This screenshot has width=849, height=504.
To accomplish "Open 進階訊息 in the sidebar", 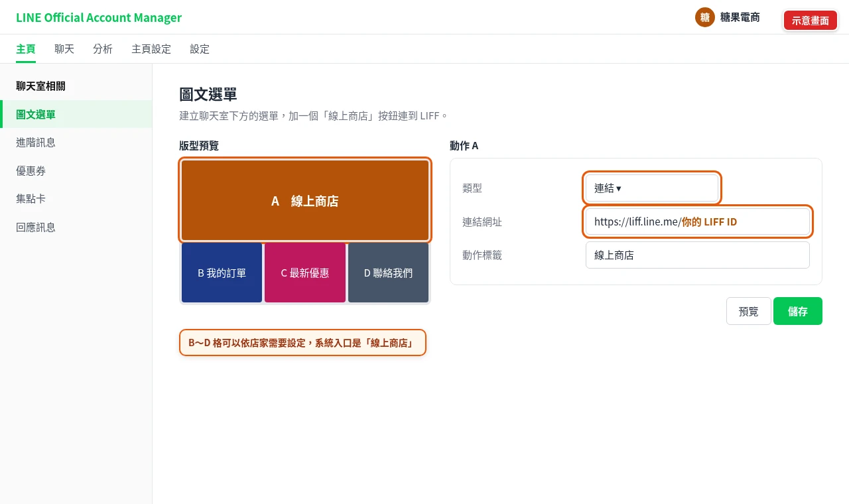I will 76,142.
